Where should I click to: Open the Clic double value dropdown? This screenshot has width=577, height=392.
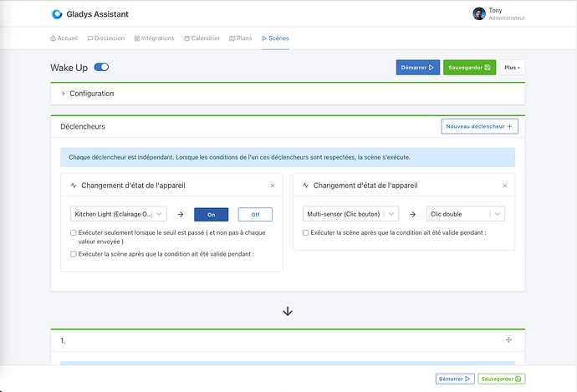click(465, 214)
